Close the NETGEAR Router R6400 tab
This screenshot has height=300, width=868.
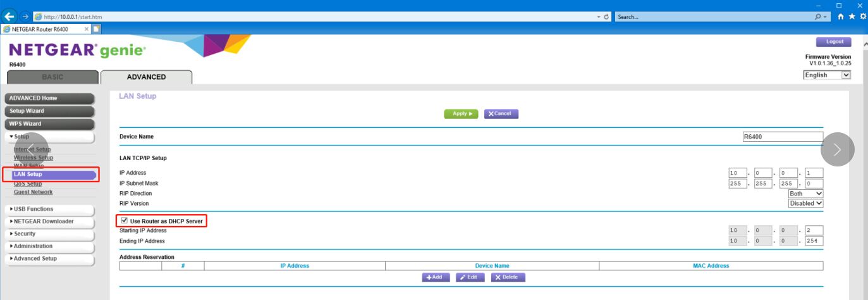(87, 29)
